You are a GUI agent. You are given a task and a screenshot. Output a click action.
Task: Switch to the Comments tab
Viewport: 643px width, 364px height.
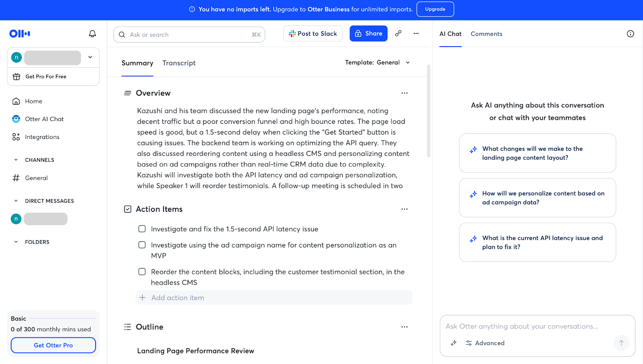pyautogui.click(x=486, y=34)
